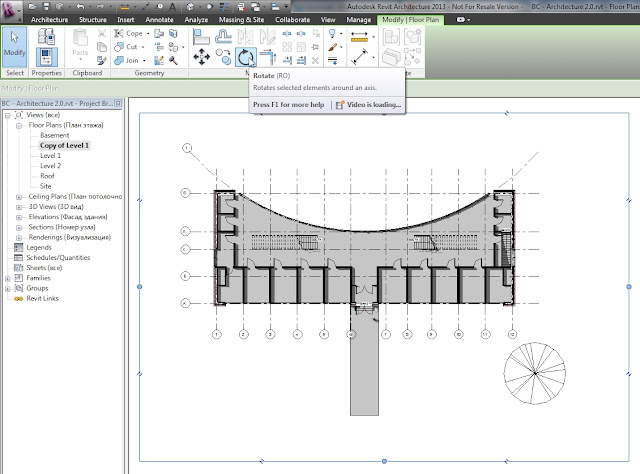This screenshot has height=474, width=640.
Task: Click Override Graphics paintbrush icon
Action: coord(332,47)
